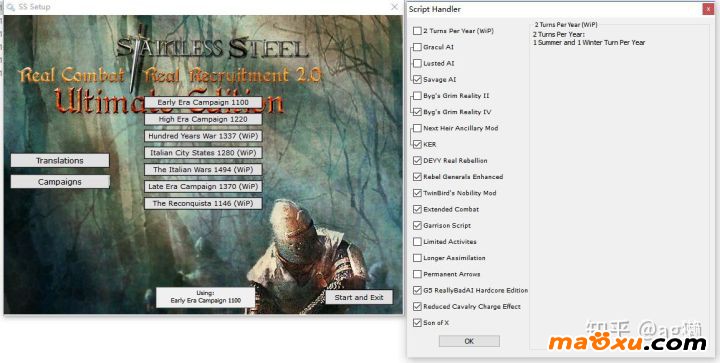720x363 pixels.
Task: Enable Permanent Arrows checkbox
Action: 417,274
